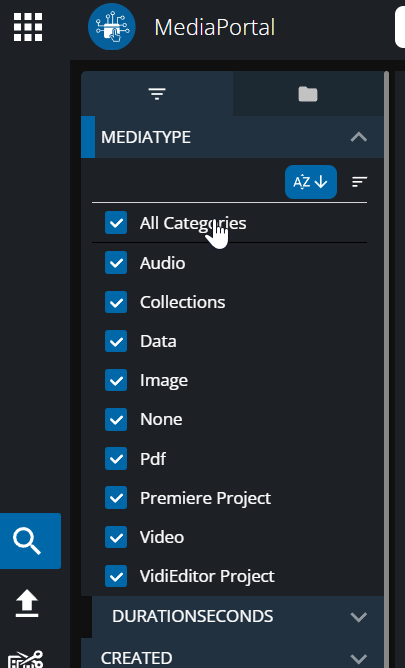Uncheck the Image checkbox
The height and width of the screenshot is (668, 405).
(116, 380)
